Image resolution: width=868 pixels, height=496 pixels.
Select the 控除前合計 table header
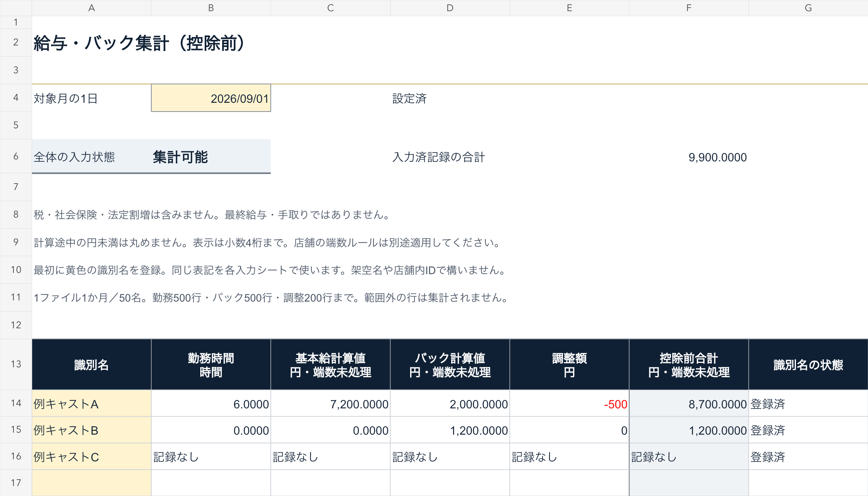click(689, 365)
